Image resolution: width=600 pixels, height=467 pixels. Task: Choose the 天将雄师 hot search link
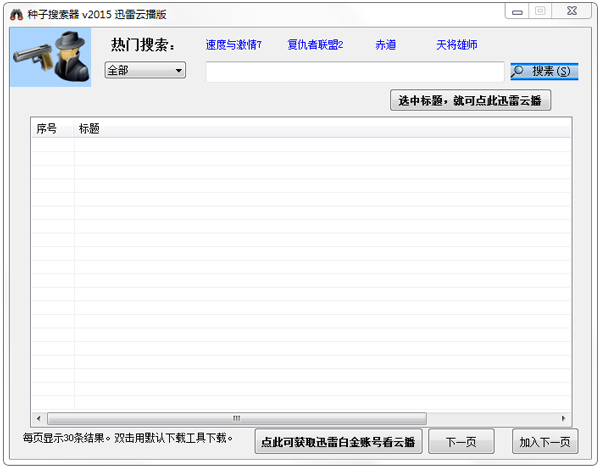pos(456,45)
